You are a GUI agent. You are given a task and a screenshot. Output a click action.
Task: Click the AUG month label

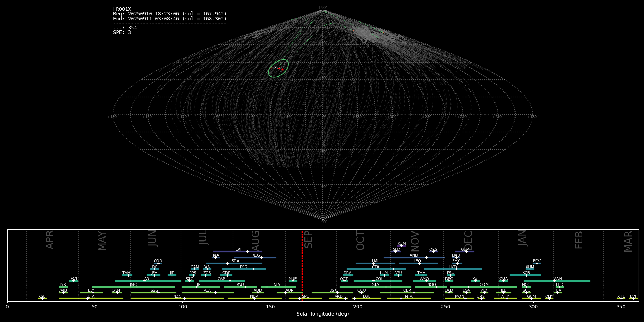(255, 240)
